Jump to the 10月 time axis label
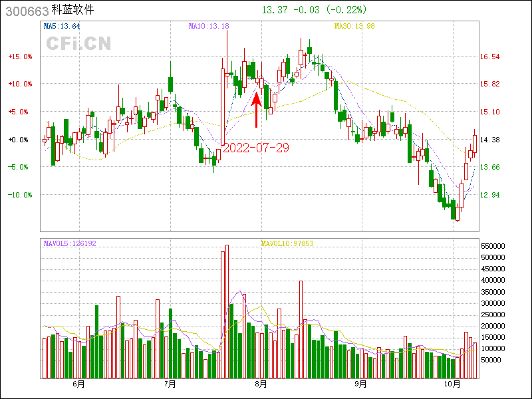Screen dimensions: 532x399 452,384
